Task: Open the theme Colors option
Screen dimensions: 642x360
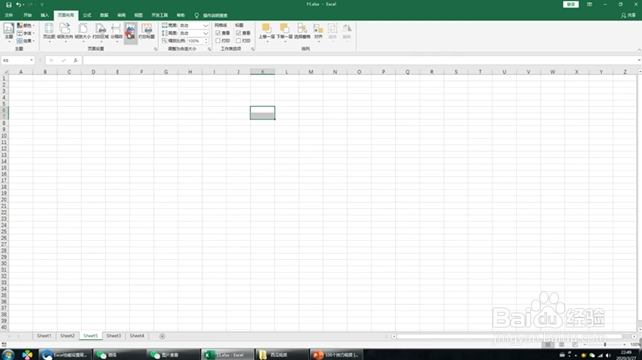Action: [25, 25]
